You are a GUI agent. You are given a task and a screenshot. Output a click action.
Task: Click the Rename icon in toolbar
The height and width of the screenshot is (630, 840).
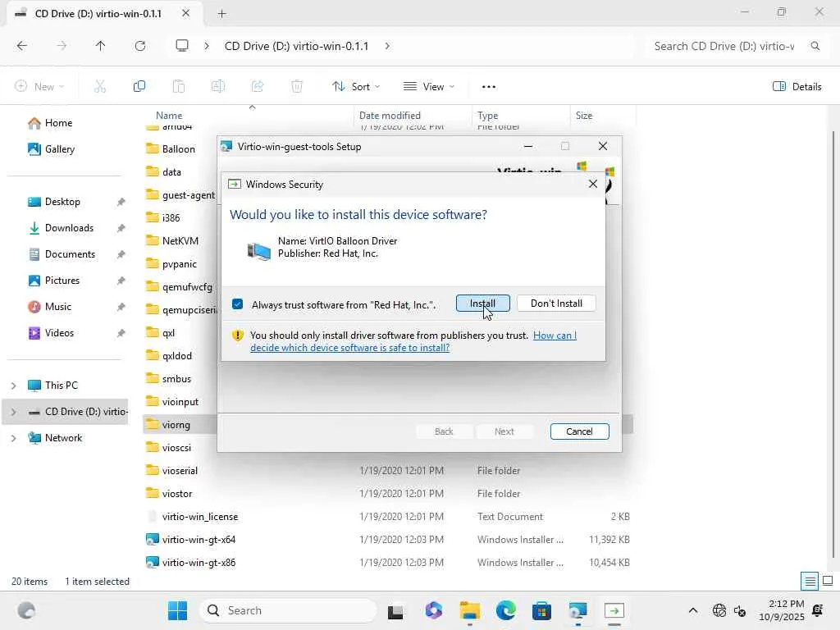tap(218, 86)
